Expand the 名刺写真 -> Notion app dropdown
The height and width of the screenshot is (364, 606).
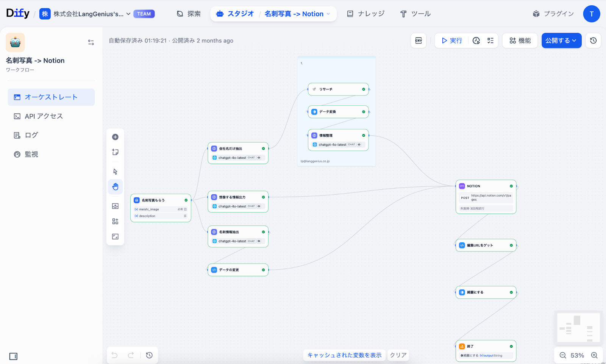click(297, 14)
